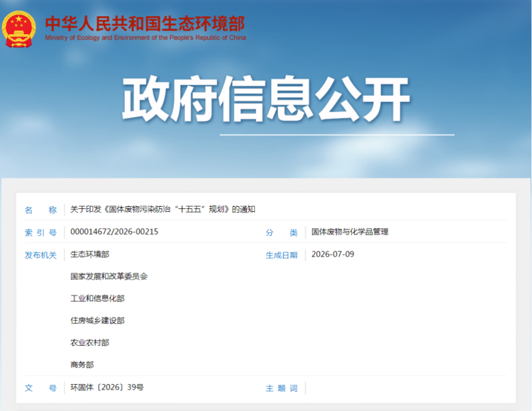Select 工业和信息化部 in agency list

[97, 298]
